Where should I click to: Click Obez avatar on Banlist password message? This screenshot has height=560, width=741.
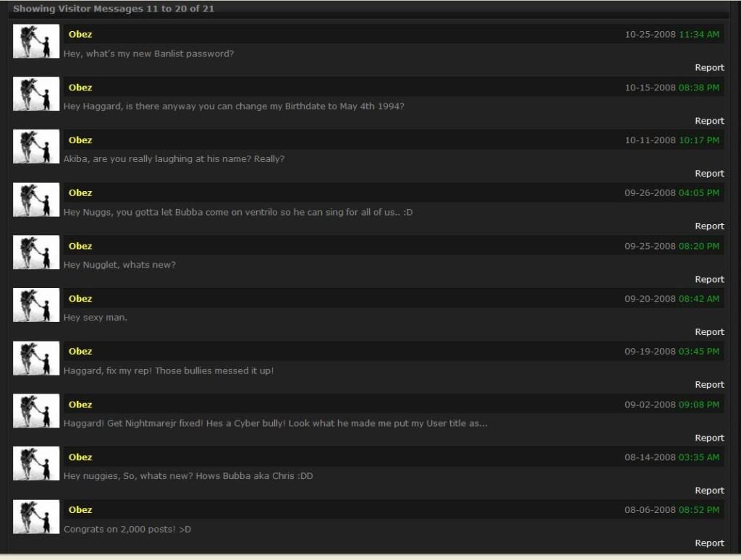tap(36, 41)
